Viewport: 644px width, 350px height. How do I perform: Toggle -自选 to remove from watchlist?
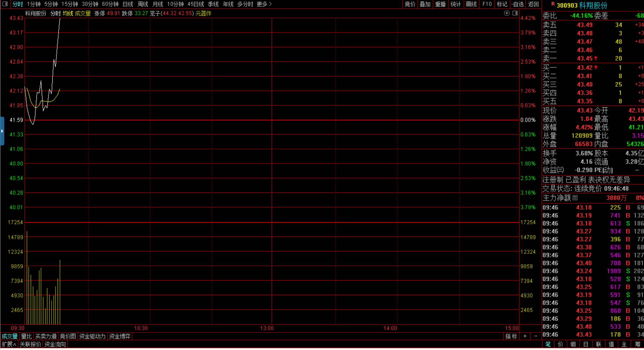518,4
